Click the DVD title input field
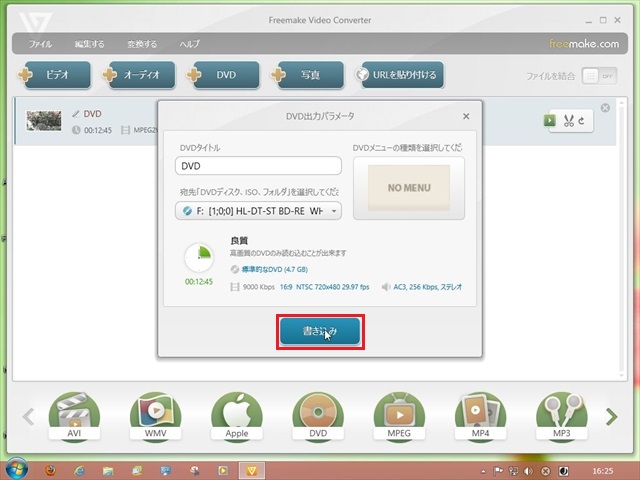This screenshot has height=480, width=640. click(258, 166)
